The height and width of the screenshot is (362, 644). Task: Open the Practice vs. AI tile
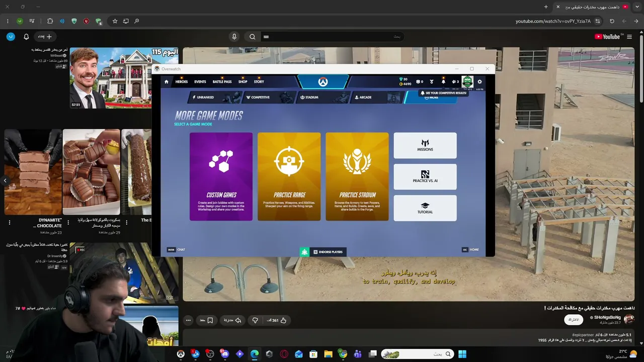[x=425, y=176]
